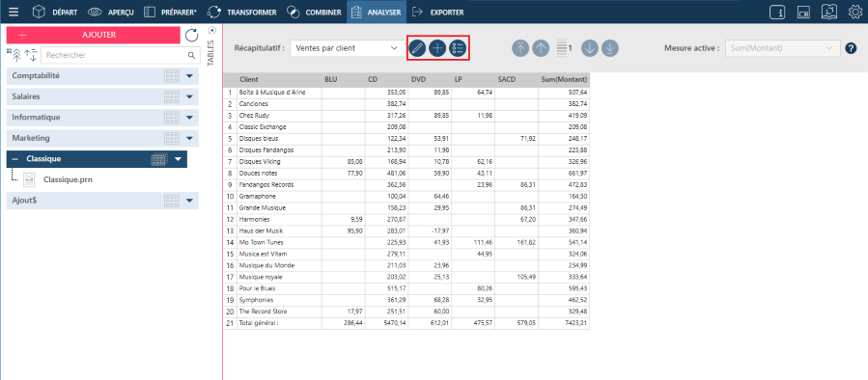Collapse the Classique tree group
The height and width of the screenshot is (380, 868).
(x=15, y=159)
